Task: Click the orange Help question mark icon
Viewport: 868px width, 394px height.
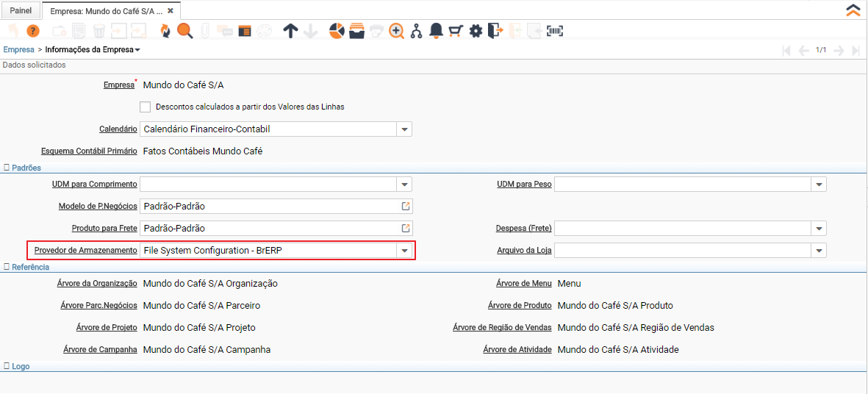Action: [x=33, y=31]
